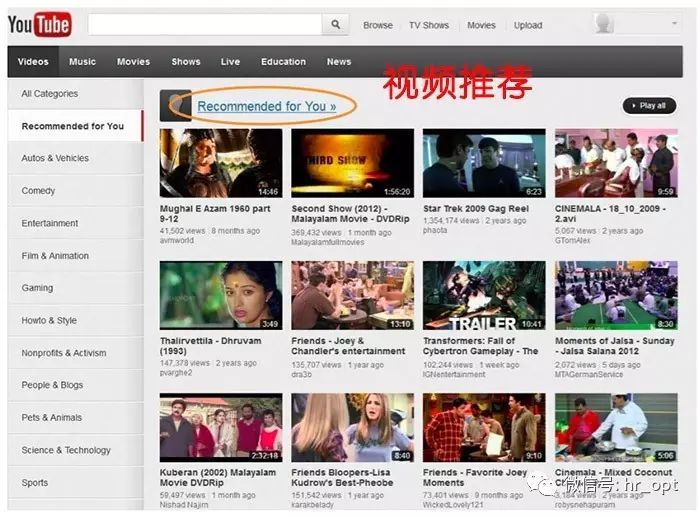Image resolution: width=700 pixels, height=517 pixels.
Task: Open the IGNentertainment uploader link
Action: [x=454, y=374]
